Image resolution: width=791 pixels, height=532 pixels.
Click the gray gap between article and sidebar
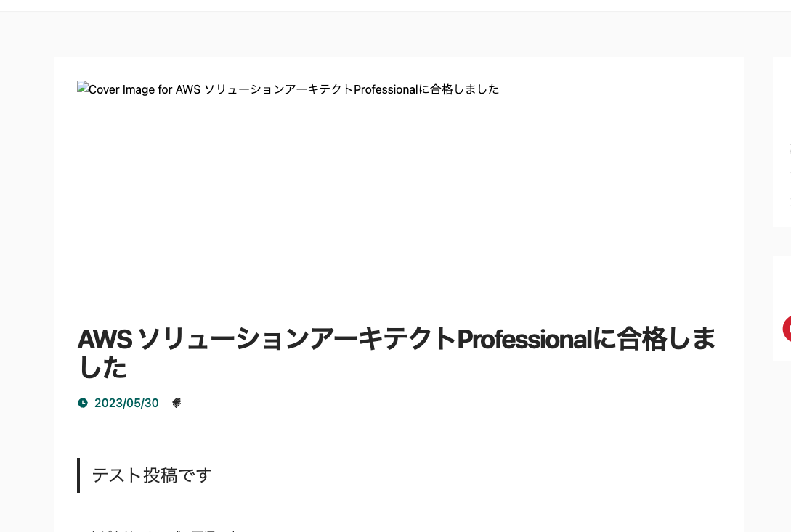coord(758,290)
